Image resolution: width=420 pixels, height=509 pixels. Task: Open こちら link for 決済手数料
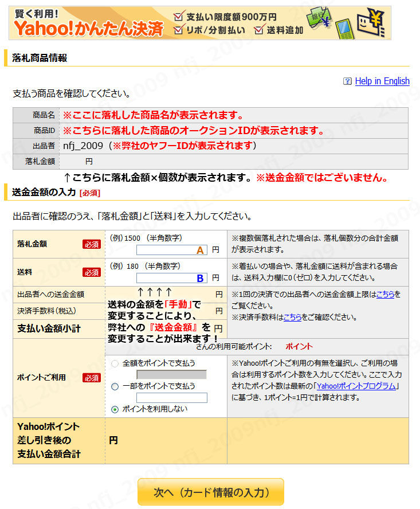(292, 317)
